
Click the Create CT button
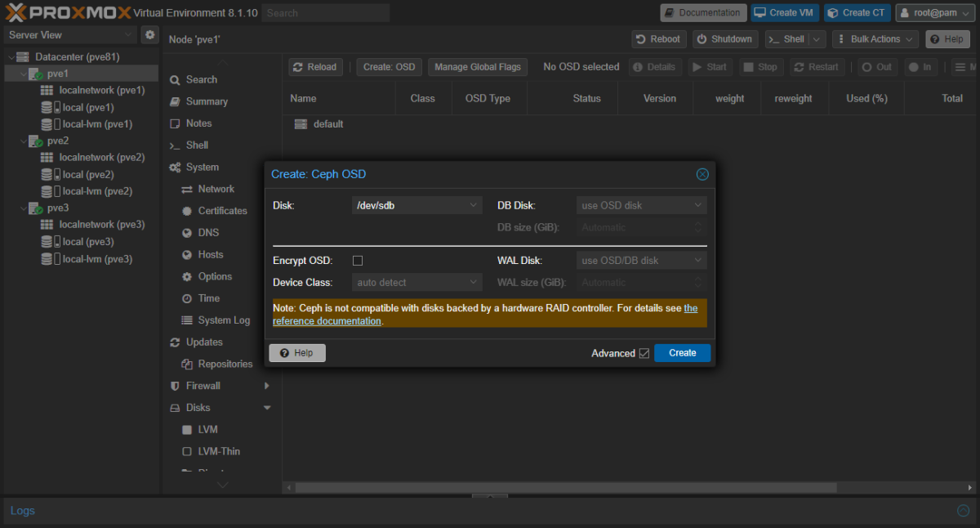pos(857,12)
